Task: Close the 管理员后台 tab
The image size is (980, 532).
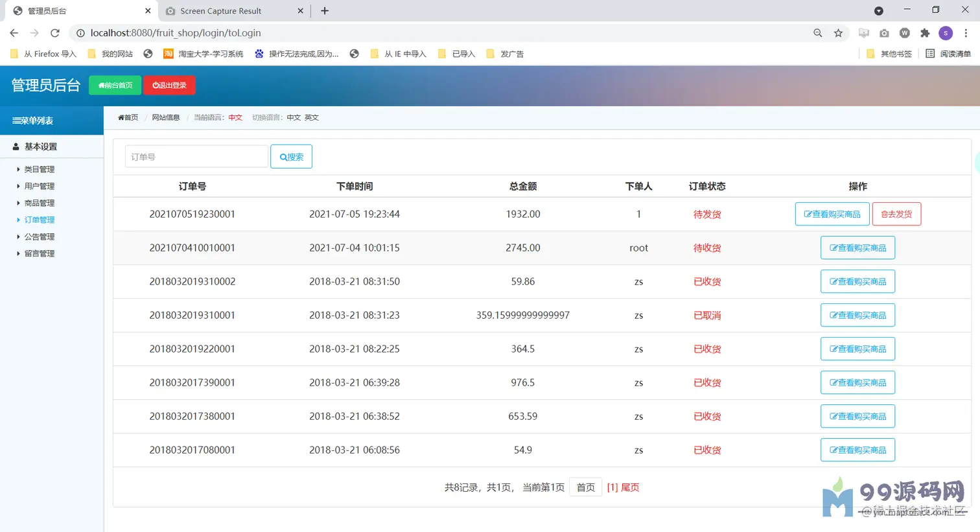Action: pyautogui.click(x=148, y=11)
